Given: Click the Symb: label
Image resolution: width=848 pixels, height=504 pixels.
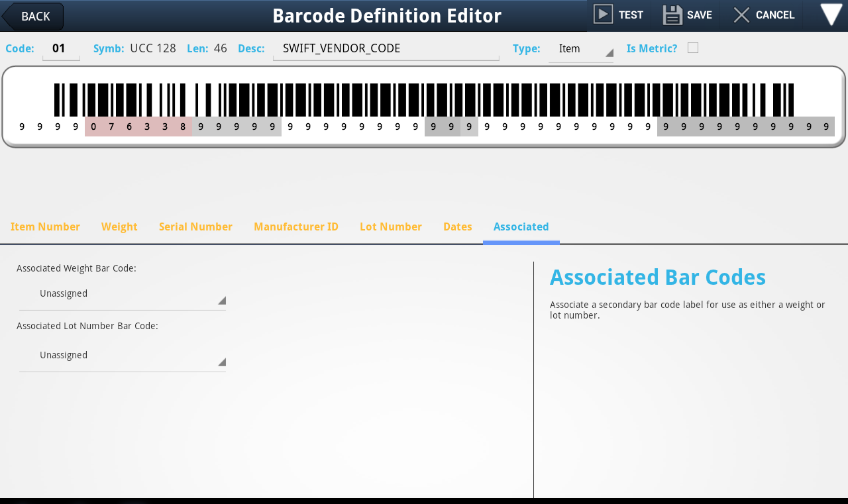Looking at the screenshot, I should pos(109,48).
